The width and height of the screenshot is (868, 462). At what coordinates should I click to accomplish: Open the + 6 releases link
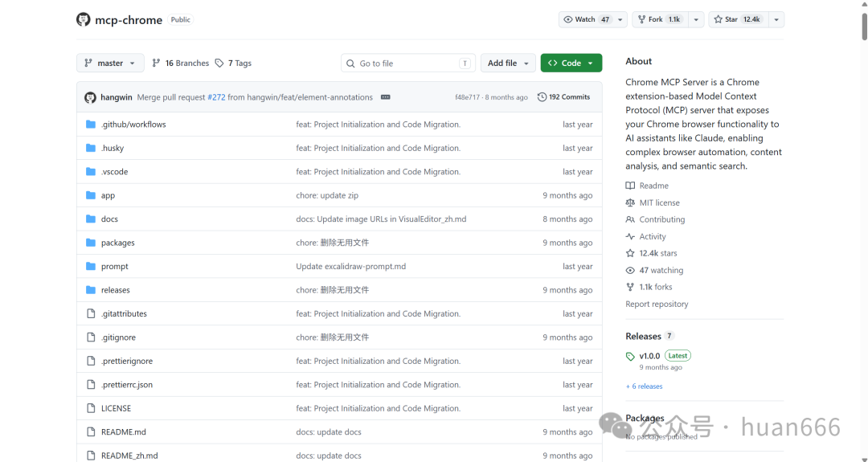644,386
